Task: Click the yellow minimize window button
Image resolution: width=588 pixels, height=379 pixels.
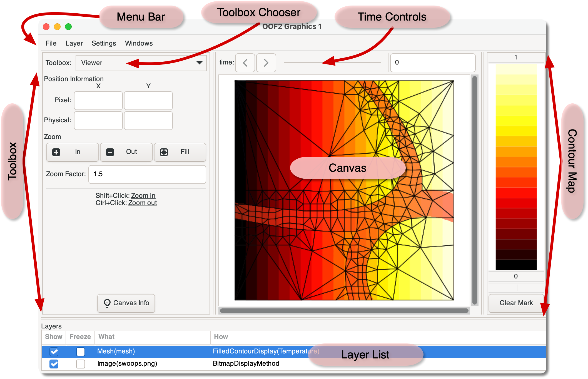Action: (57, 27)
